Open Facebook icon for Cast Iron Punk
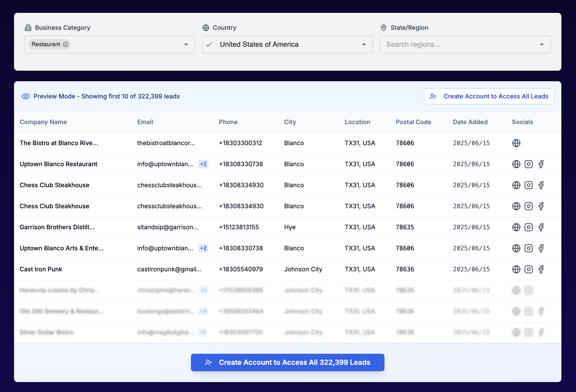 (x=541, y=269)
